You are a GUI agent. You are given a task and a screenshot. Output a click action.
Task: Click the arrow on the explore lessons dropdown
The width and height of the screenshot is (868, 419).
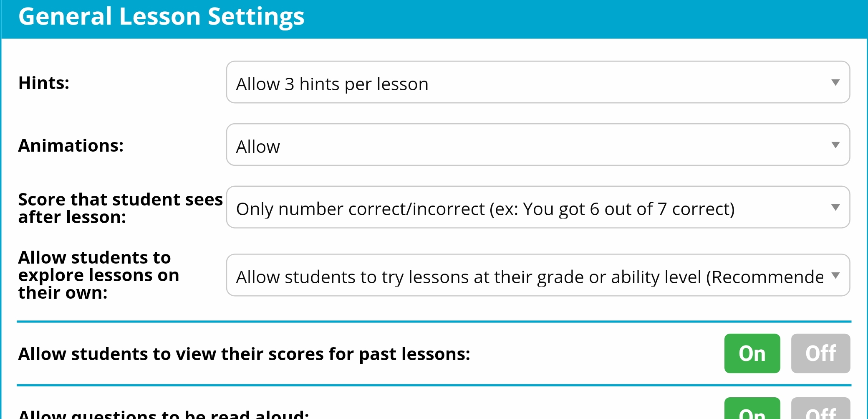pos(835,275)
